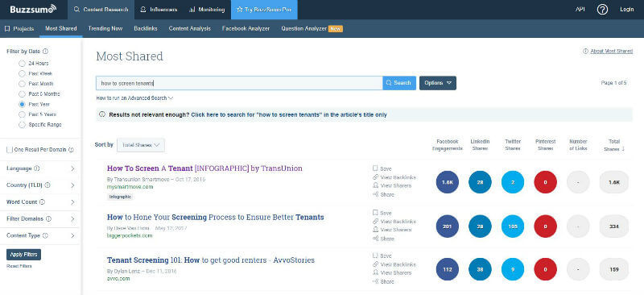
Task: Switch to the Content Analysis tab
Action: (x=189, y=28)
